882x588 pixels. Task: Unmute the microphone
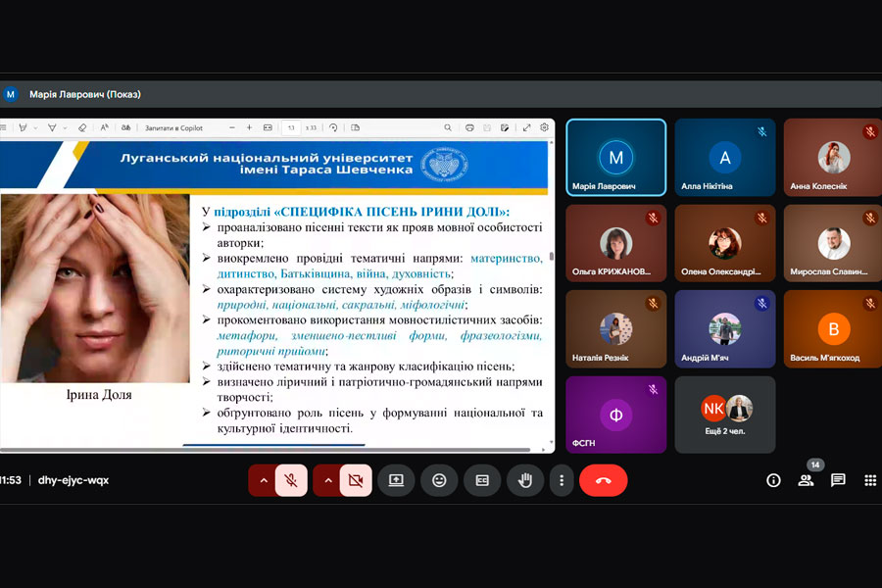pyautogui.click(x=291, y=480)
